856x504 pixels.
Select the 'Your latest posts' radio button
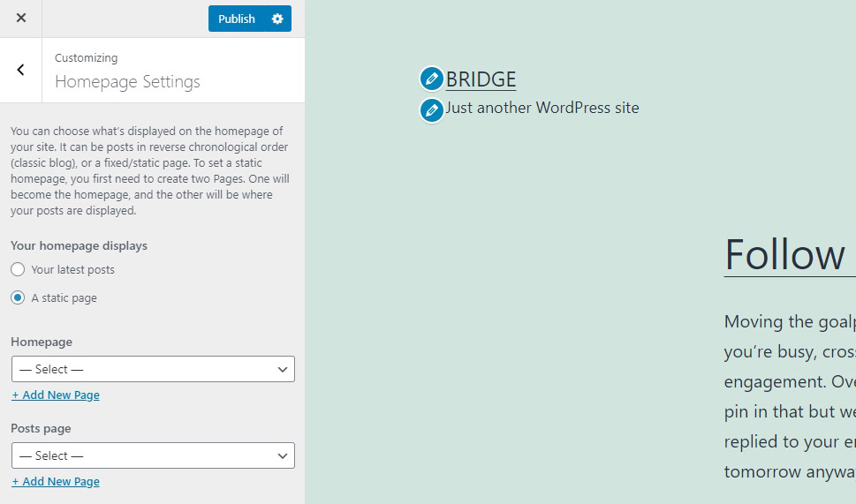tap(18, 269)
